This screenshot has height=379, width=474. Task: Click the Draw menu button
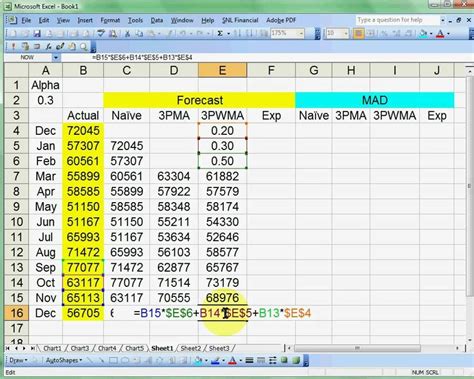coord(18,360)
